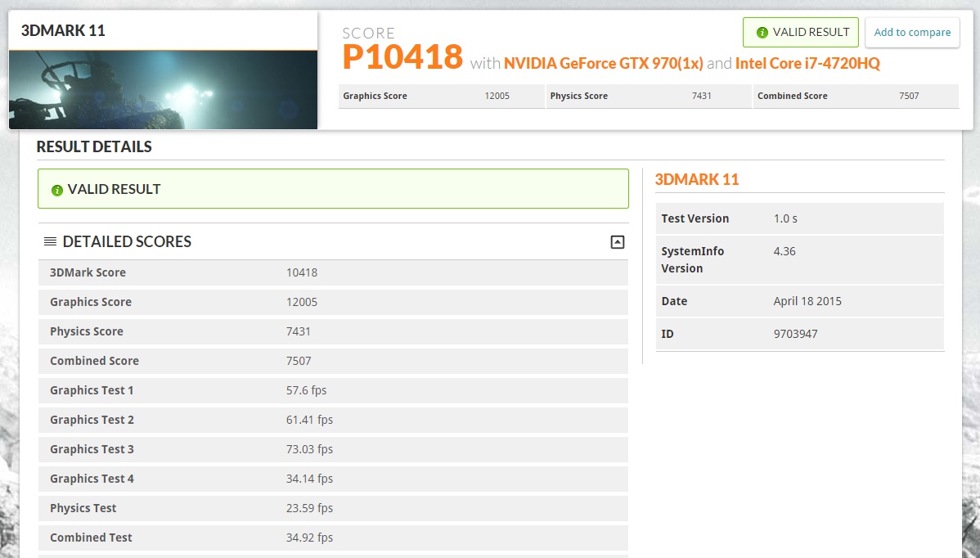Image resolution: width=980 pixels, height=558 pixels.
Task: Click the green info icon in valid result banner
Action: point(57,190)
